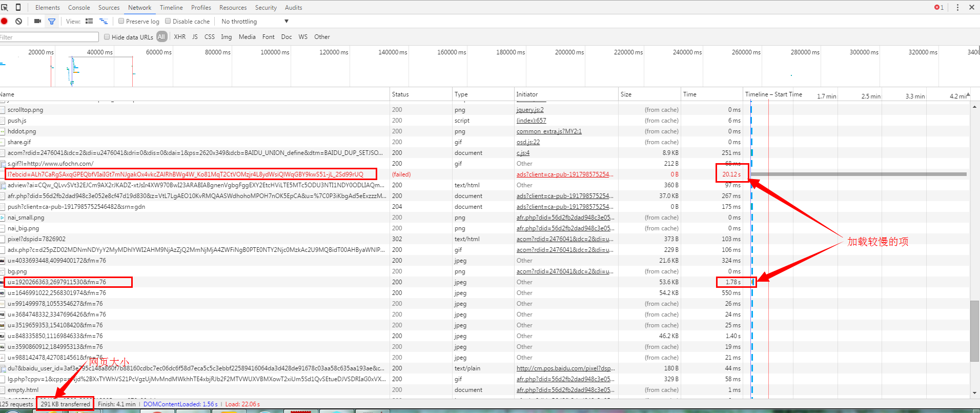980x413 pixels.
Task: Switch to the Sources tab
Action: 109,7
